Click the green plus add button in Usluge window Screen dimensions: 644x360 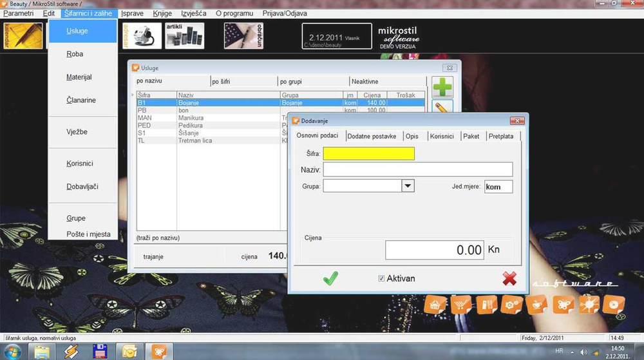(442, 87)
